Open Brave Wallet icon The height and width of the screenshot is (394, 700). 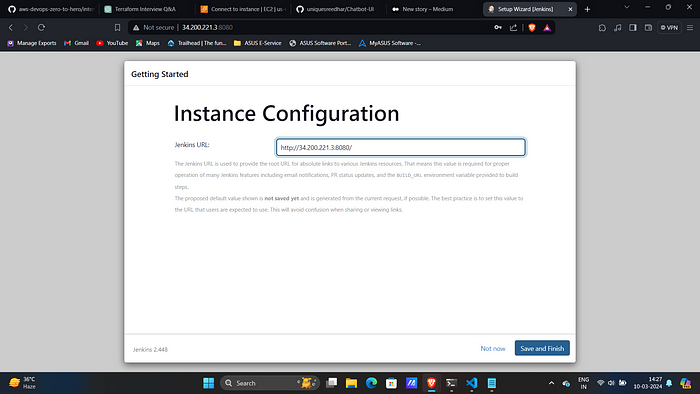[648, 28]
